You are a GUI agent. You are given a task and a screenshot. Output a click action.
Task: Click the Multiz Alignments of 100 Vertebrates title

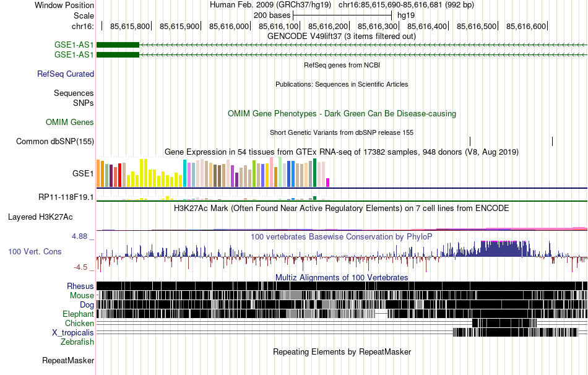pyautogui.click(x=342, y=277)
